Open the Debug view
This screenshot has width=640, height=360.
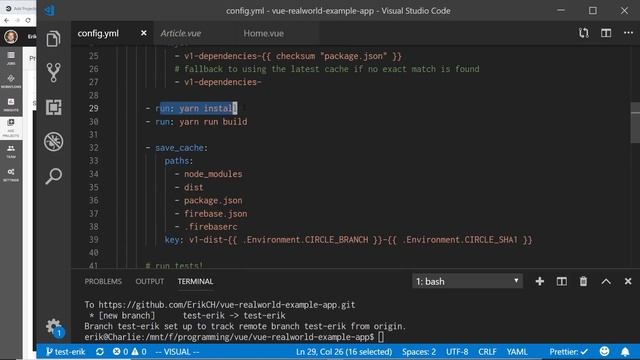pos(53,142)
